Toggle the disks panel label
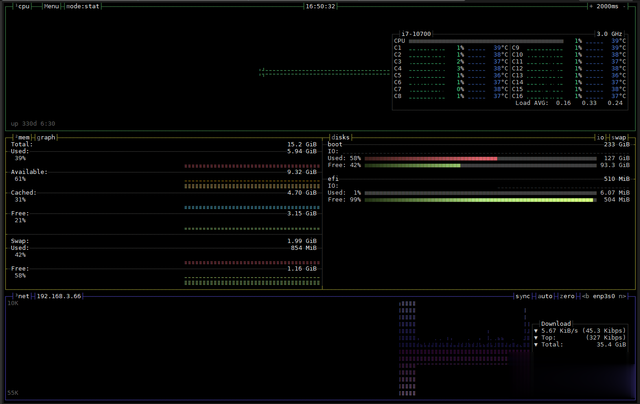This screenshot has width=640, height=404. [x=340, y=138]
